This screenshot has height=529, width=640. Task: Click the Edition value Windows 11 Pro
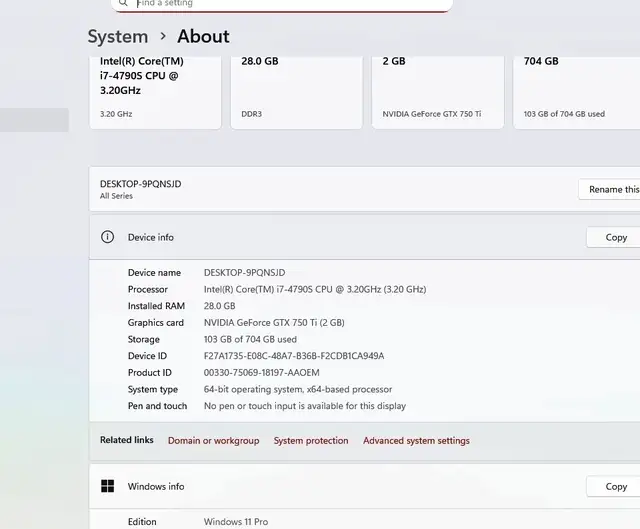click(236, 522)
